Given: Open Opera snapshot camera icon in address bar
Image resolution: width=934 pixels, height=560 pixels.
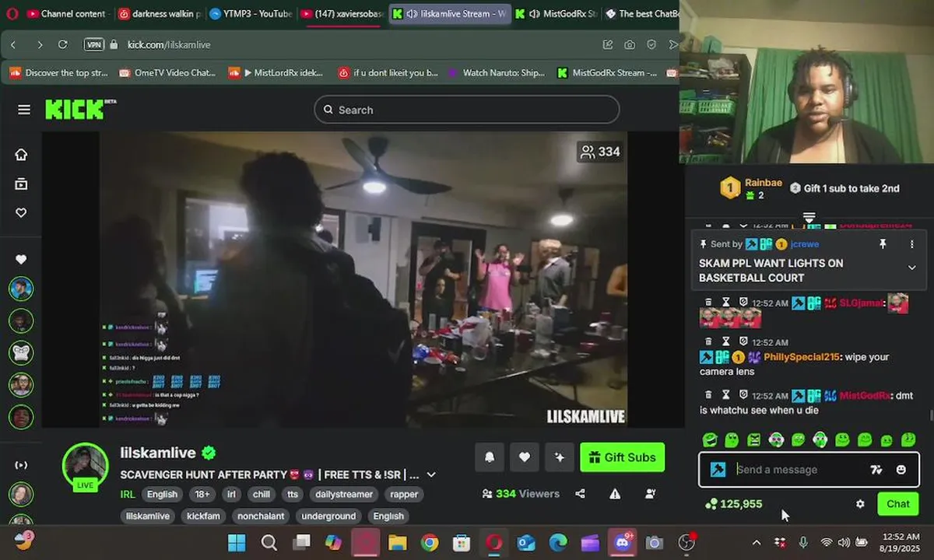Looking at the screenshot, I should 629,45.
